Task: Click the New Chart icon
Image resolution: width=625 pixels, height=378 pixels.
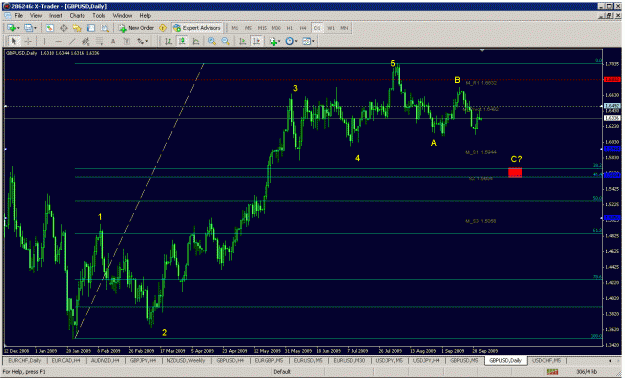Action: point(11,28)
